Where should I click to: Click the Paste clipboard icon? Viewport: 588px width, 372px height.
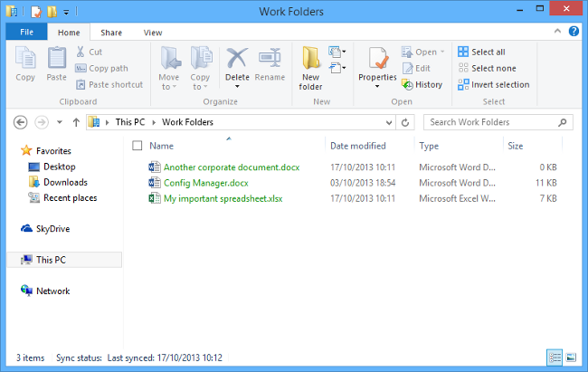(x=57, y=58)
